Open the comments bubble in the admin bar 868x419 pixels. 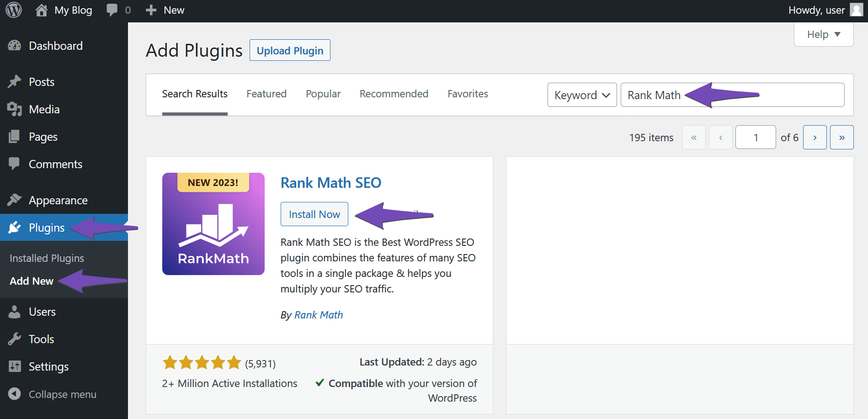(x=112, y=10)
